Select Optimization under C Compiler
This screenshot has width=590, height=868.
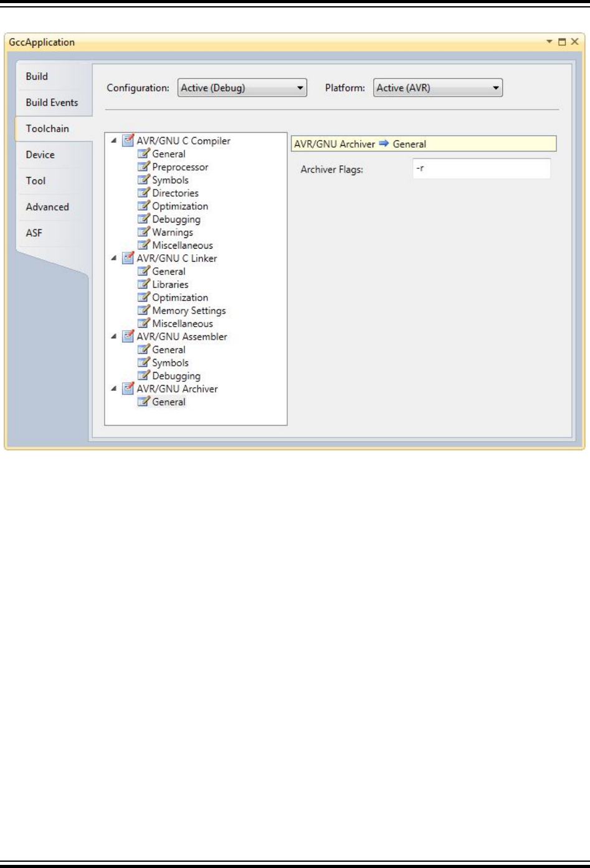pos(181,206)
